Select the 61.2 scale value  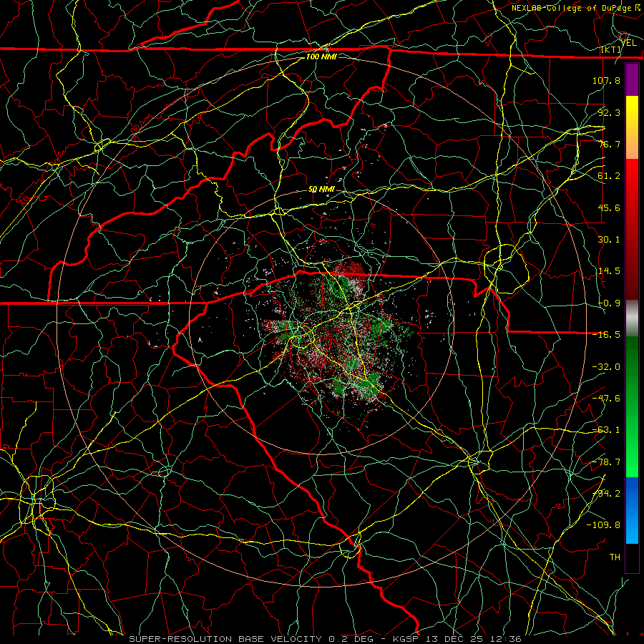pos(609,176)
